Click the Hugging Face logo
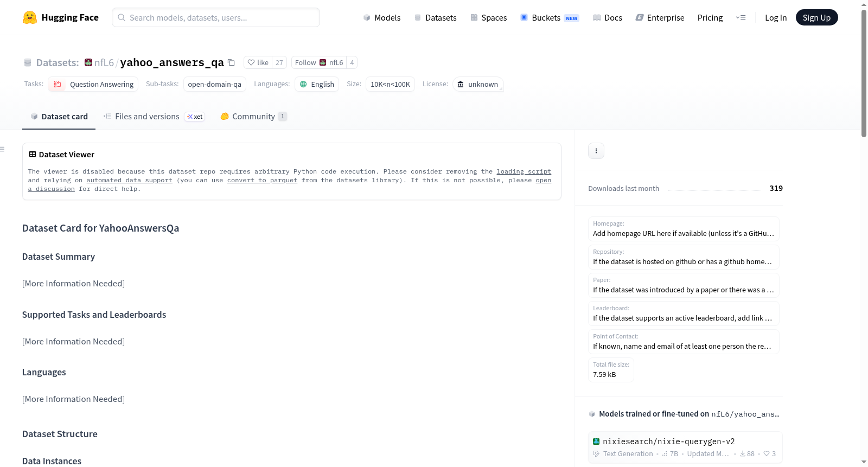This screenshot has height=467, width=868. point(61,17)
